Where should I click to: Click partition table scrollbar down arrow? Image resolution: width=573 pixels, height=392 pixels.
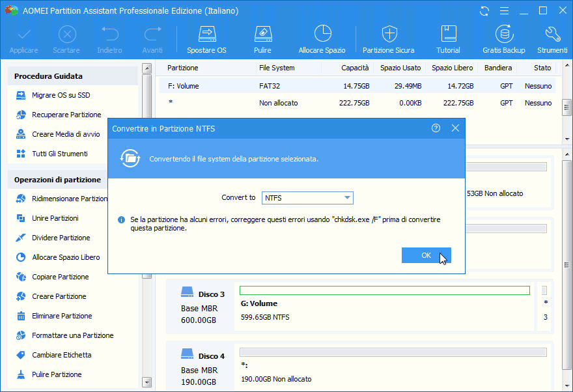567,139
